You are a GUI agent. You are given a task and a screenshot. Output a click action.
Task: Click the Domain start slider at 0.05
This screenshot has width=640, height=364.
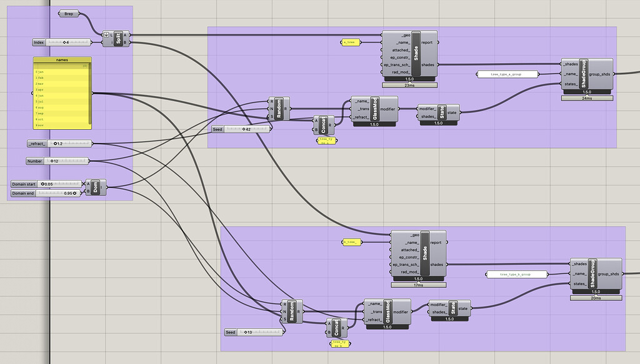[x=46, y=184]
